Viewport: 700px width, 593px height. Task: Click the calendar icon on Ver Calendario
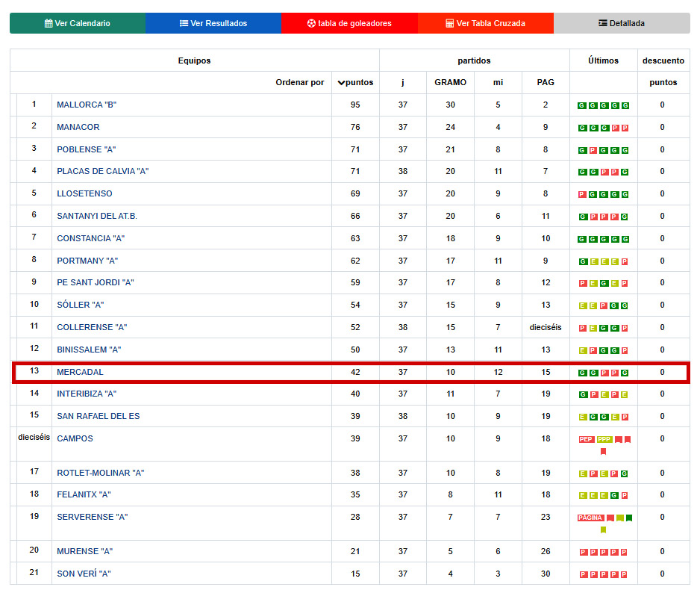(x=49, y=23)
